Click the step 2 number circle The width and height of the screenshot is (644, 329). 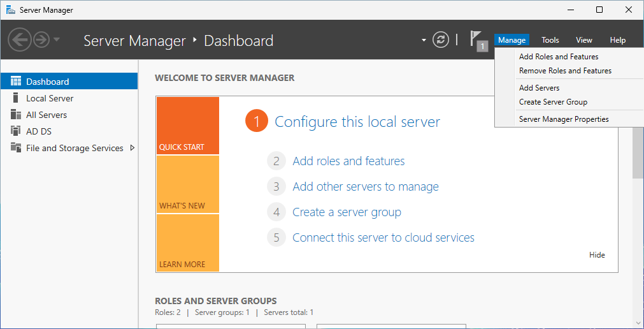pyautogui.click(x=276, y=161)
